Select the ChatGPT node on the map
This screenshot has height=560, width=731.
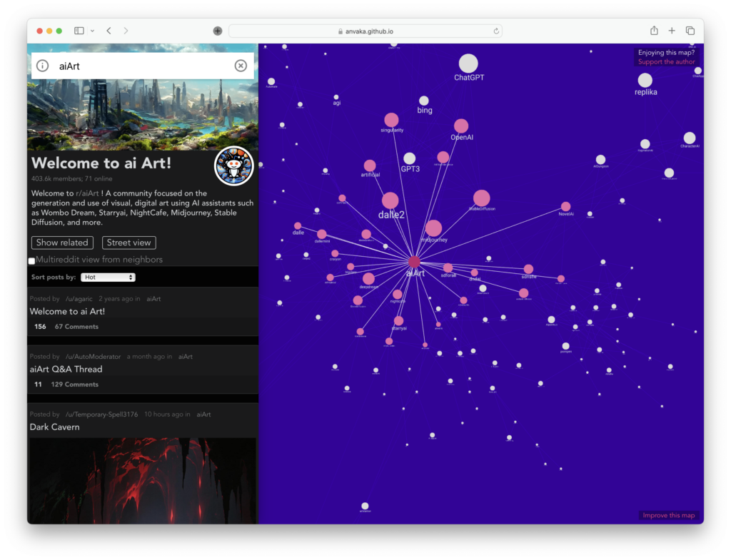(x=468, y=63)
